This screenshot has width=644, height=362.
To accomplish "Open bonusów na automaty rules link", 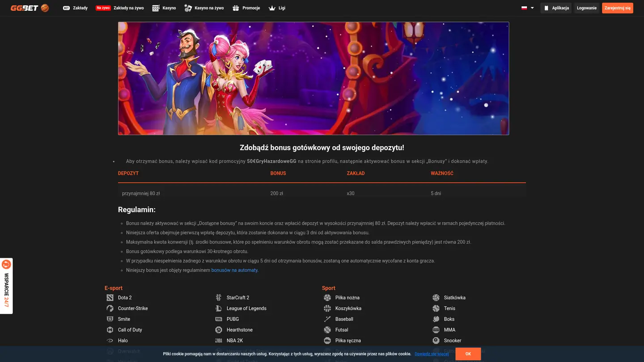I will 234,270.
